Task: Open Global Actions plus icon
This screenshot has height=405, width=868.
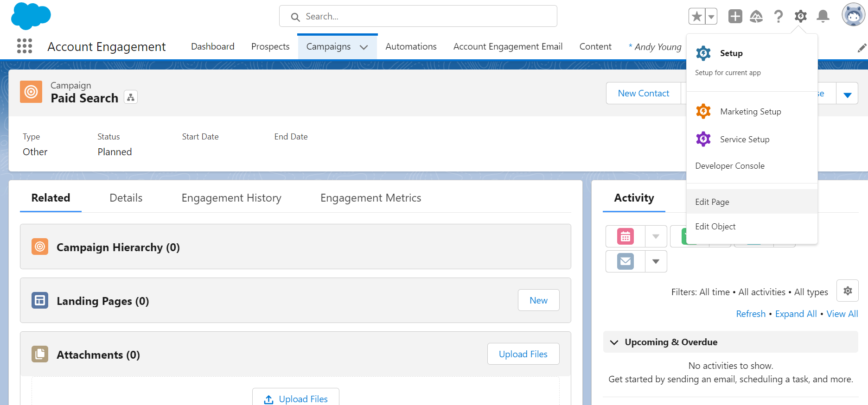Action: tap(735, 16)
